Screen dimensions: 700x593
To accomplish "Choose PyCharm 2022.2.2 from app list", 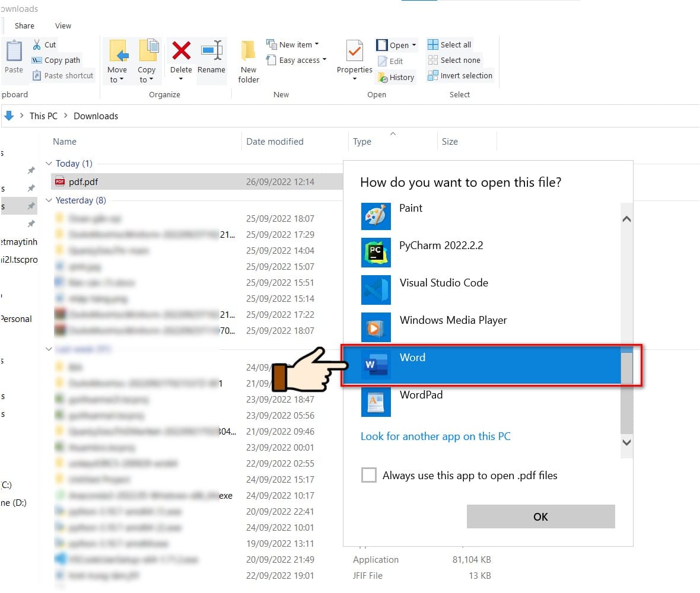I will click(490, 253).
